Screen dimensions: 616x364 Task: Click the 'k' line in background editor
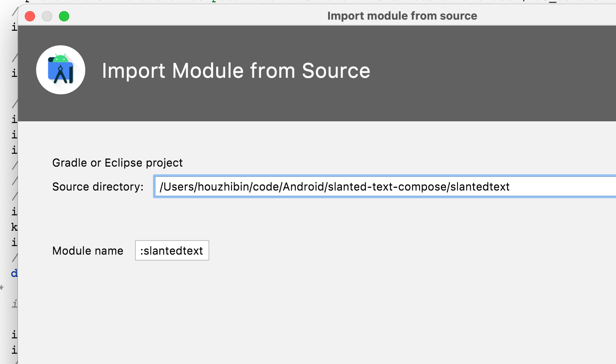click(14, 227)
